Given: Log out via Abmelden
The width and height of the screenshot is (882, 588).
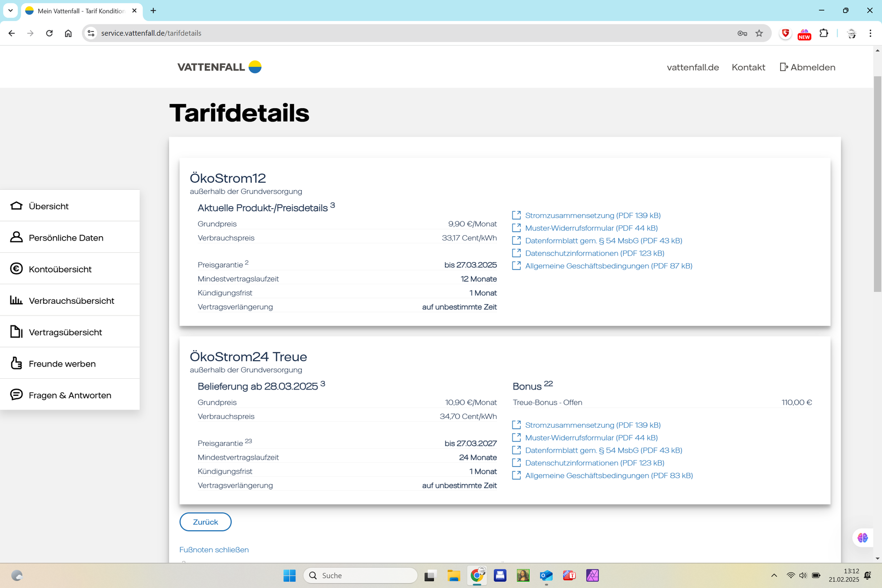Looking at the screenshot, I should click(x=808, y=68).
